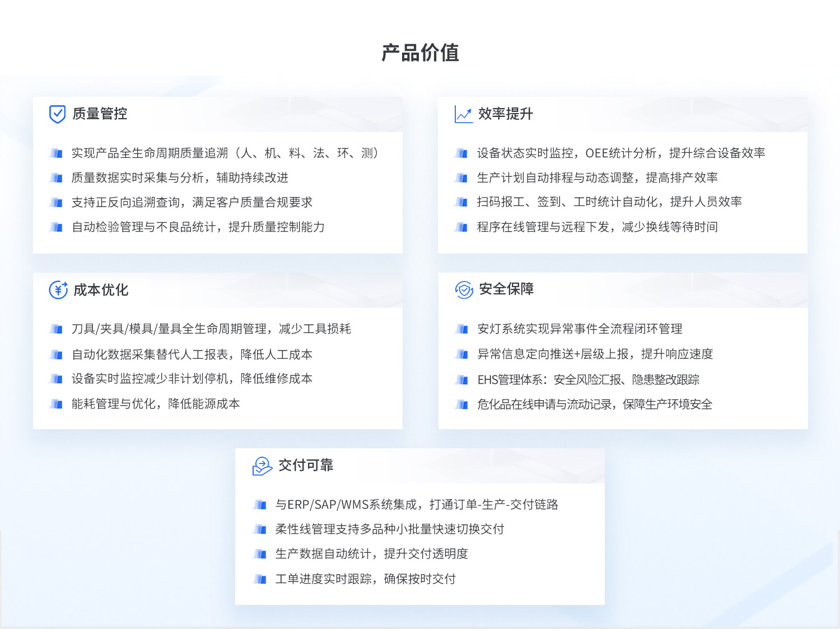The image size is (840, 629).
Task: Click the bullet icon before 与ERP/SAP/WMS系统集成
Action: point(260,505)
